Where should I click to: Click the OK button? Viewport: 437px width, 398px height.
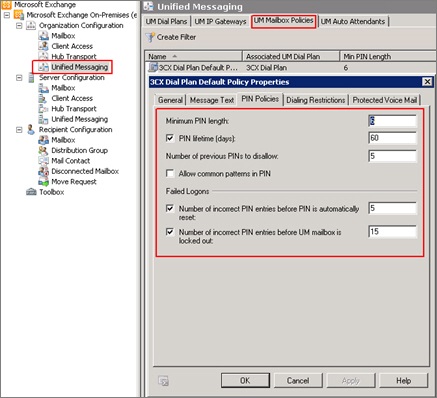pyautogui.click(x=245, y=381)
